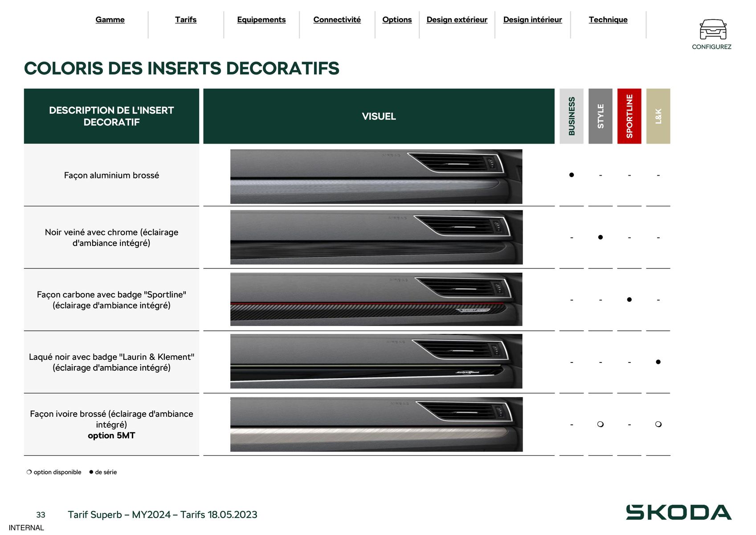The height and width of the screenshot is (535, 756).
Task: Open the Gamme navigation tab
Action: (x=110, y=20)
